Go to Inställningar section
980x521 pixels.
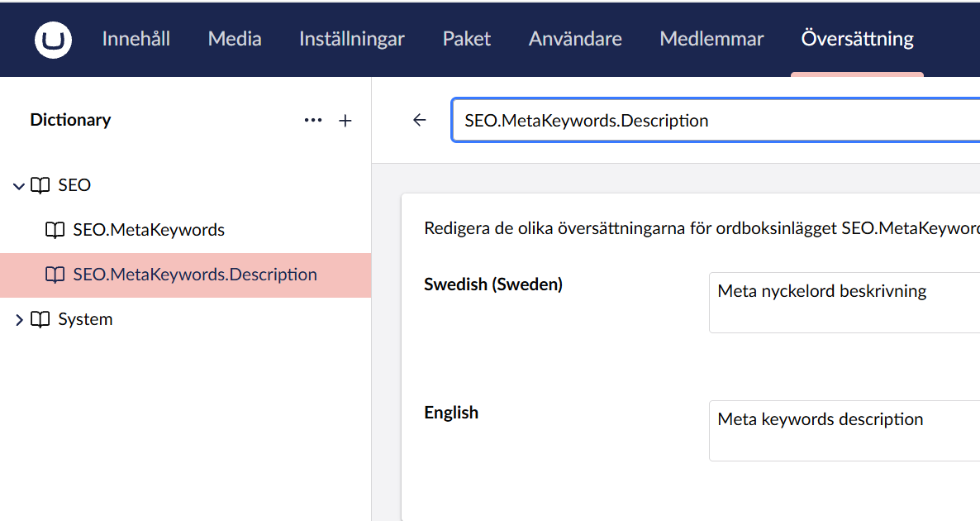pyautogui.click(x=352, y=39)
